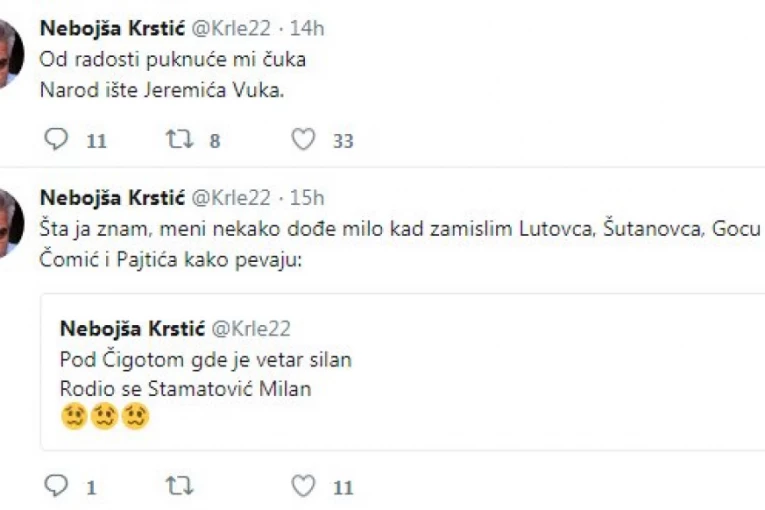Image resolution: width=765 pixels, height=510 pixels.
Task: Like the tweet with 11 likes
Action: pos(303,487)
